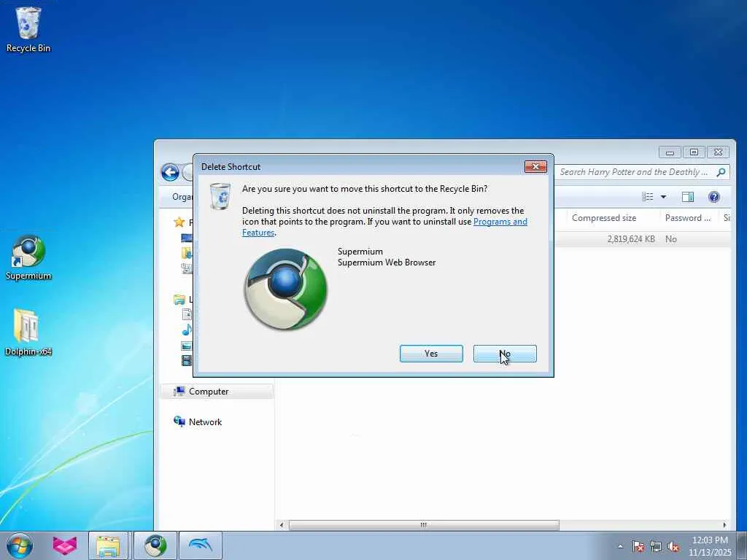Open the Music library icon
This screenshot has height=560, width=747.
coord(186,330)
